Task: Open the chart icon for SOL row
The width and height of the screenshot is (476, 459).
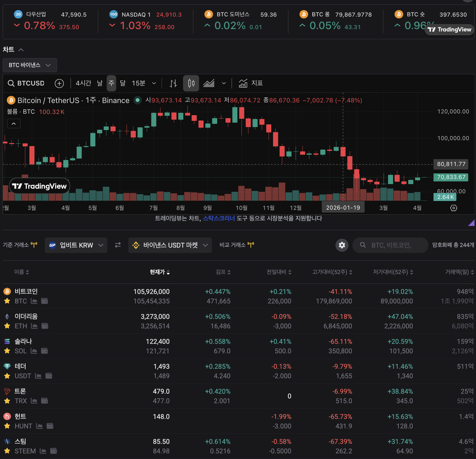Action: pyautogui.click(x=34, y=351)
